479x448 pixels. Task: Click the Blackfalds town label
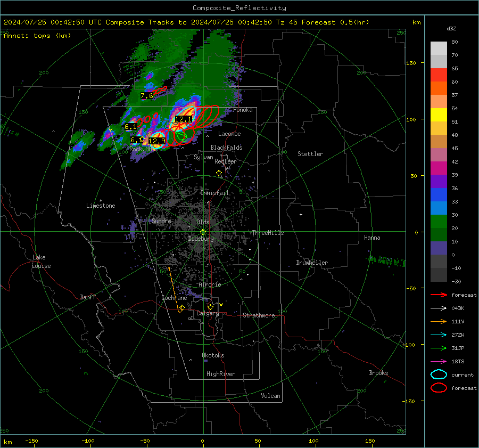click(226, 148)
